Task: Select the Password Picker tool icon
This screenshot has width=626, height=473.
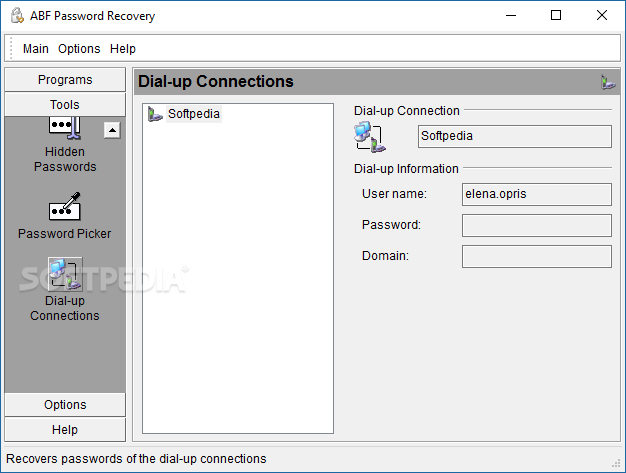Action: pos(65,206)
